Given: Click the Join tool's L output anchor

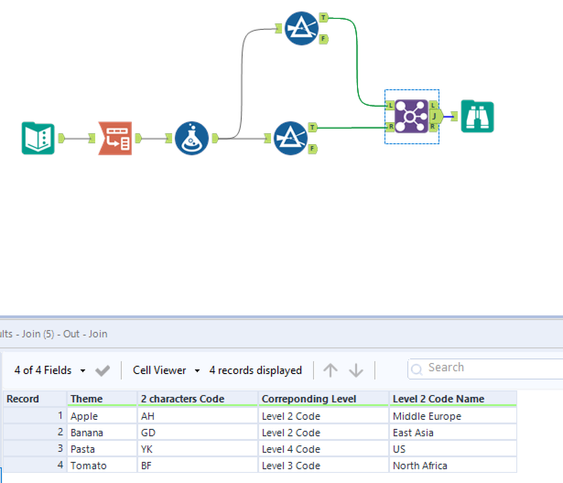Looking at the screenshot, I should click(433, 105).
